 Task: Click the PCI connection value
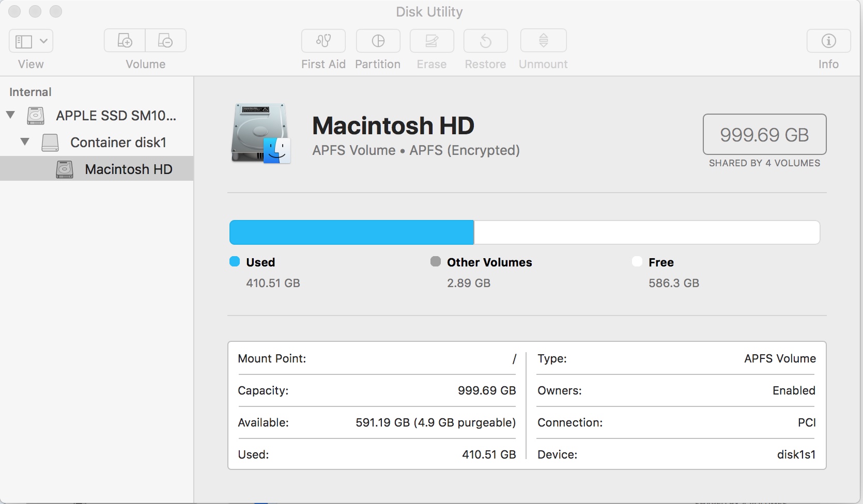coord(807,422)
